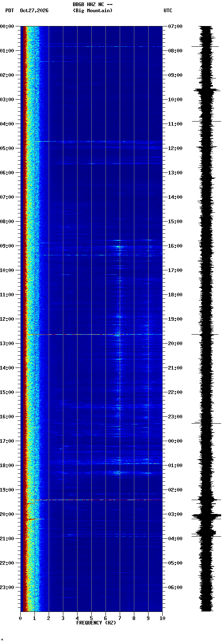The image size is (224, 644).
Task: Click the 01:00 UTC time label
Action: (x=175, y=466)
